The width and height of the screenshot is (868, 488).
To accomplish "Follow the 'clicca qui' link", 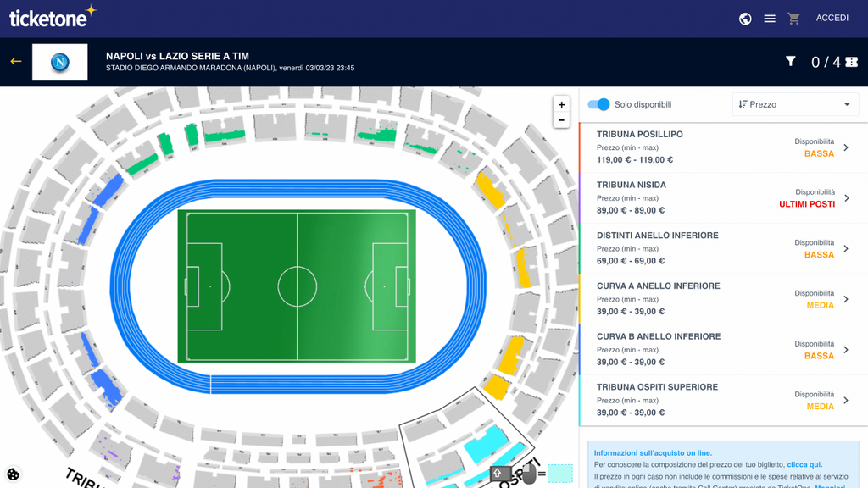I will point(804,464).
